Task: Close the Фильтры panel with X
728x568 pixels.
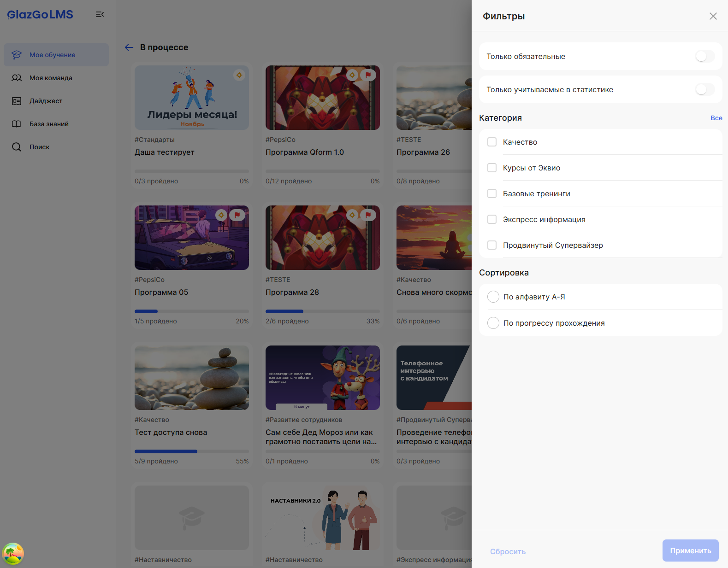Action: click(713, 16)
